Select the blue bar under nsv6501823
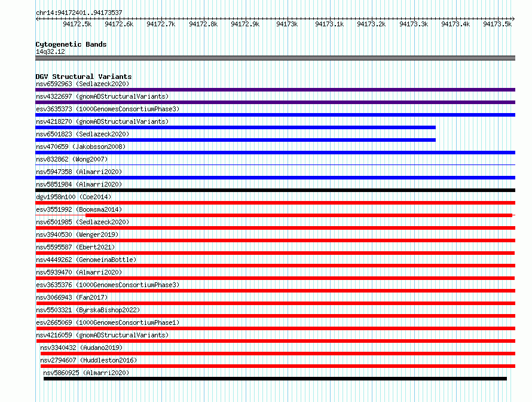The image size is (532, 402). coord(236,140)
